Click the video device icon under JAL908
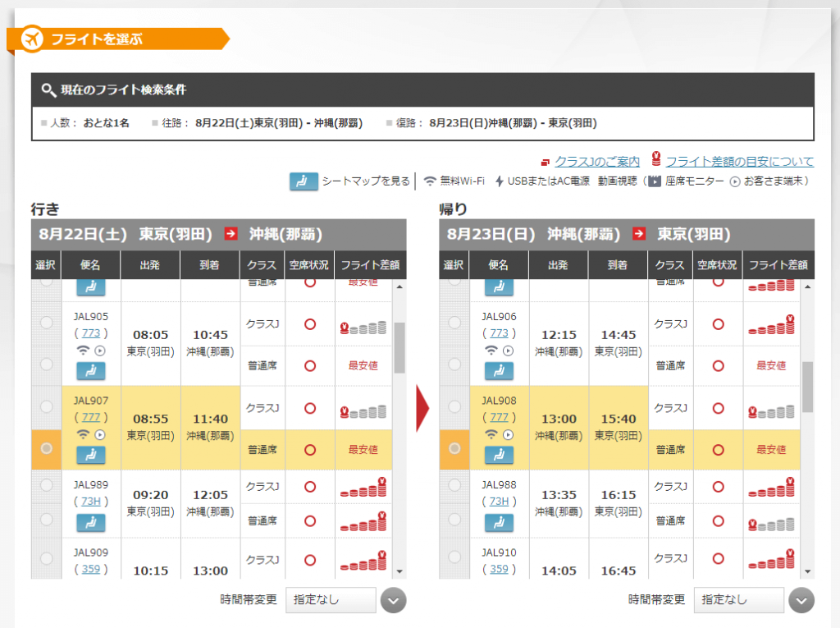The width and height of the screenshot is (840, 628). [x=508, y=435]
